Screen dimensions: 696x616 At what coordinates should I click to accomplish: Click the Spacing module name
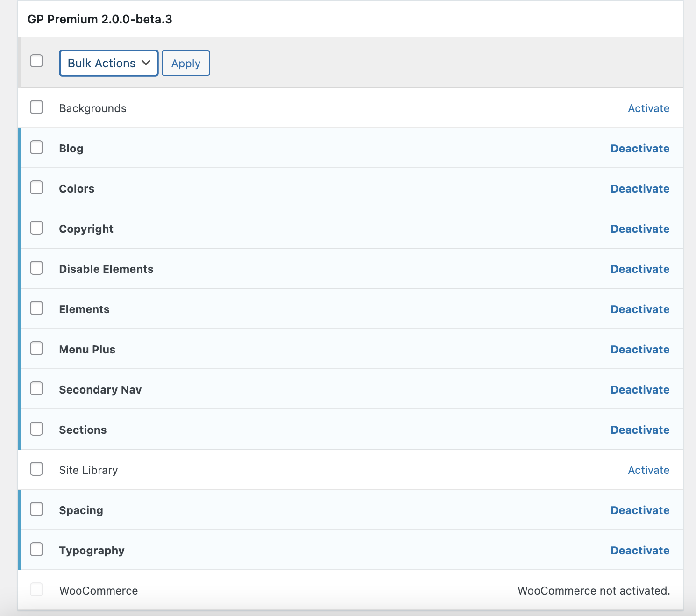coord(81,510)
